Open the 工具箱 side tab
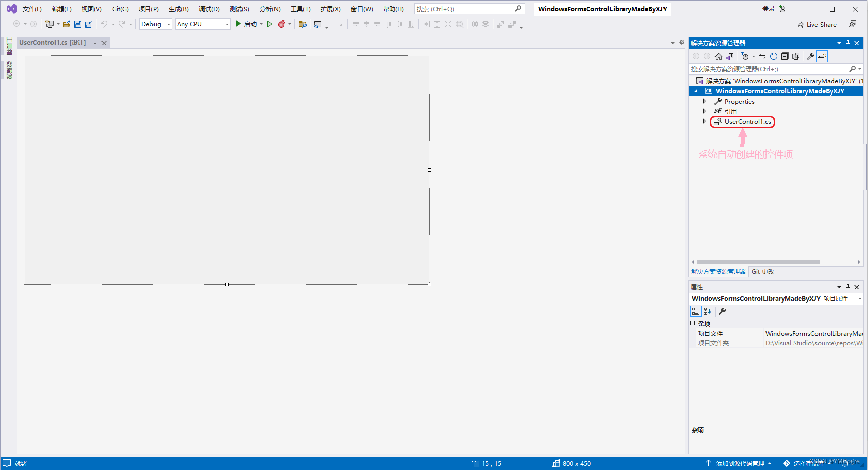This screenshot has width=868, height=470. (x=9, y=46)
